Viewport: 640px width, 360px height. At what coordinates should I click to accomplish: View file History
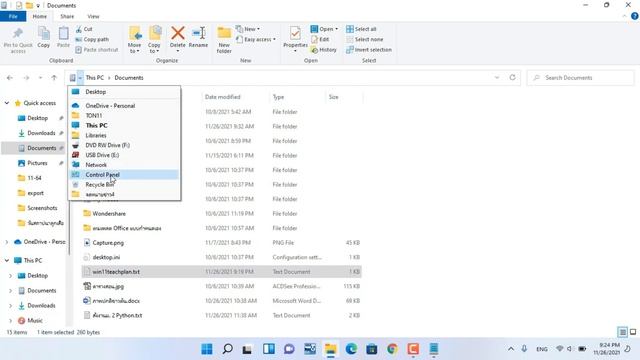pos(324,49)
